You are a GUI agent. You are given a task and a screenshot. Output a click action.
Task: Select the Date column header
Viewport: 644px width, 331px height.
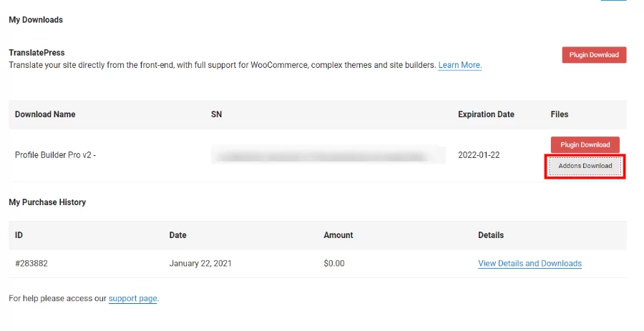click(x=178, y=235)
